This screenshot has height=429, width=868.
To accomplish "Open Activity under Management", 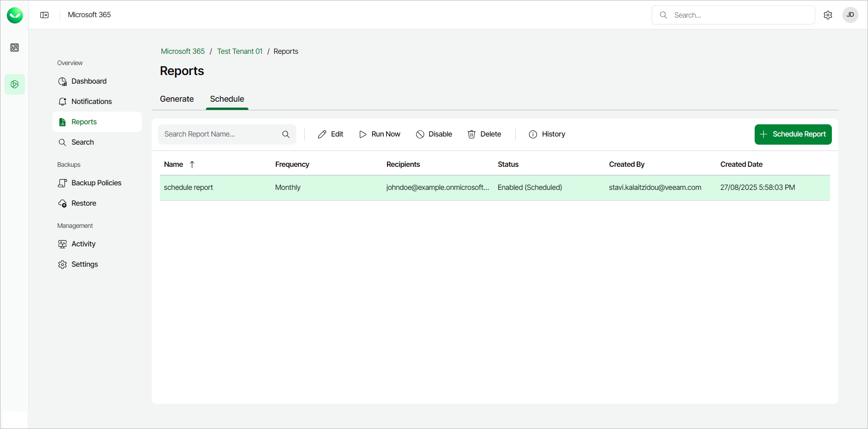I will click(97, 244).
